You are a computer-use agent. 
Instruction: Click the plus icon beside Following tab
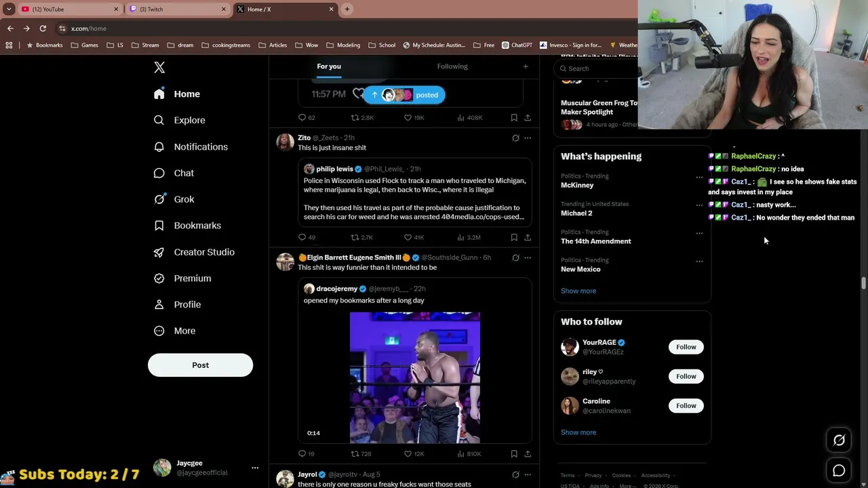pos(526,66)
